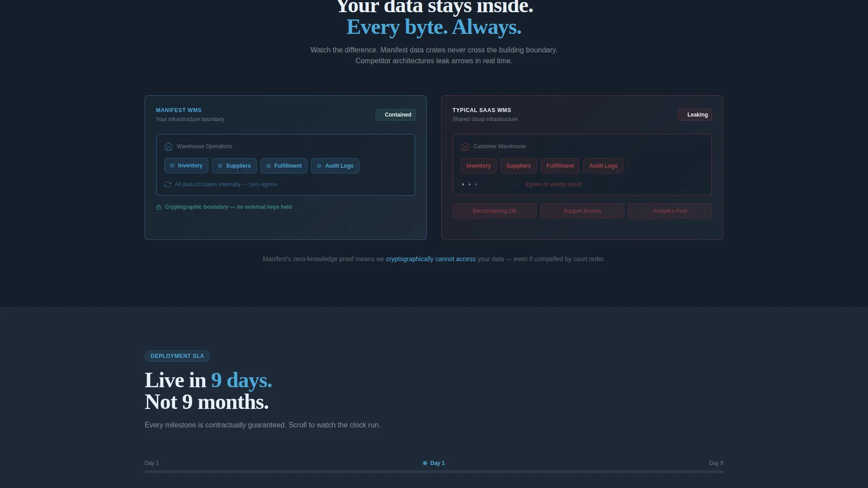This screenshot has width=868, height=488.
Task: Select the red Inventory chip in Typical SaaS WMS
Action: 479,166
